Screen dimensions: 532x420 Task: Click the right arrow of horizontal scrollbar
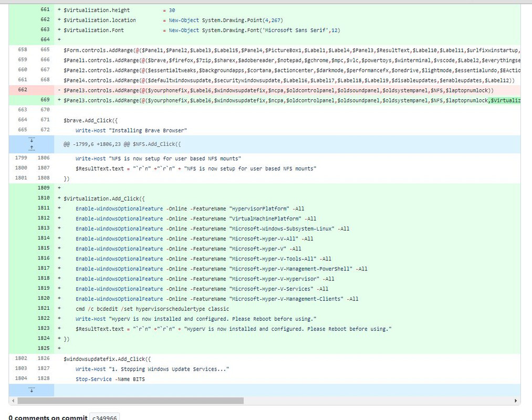516,401
